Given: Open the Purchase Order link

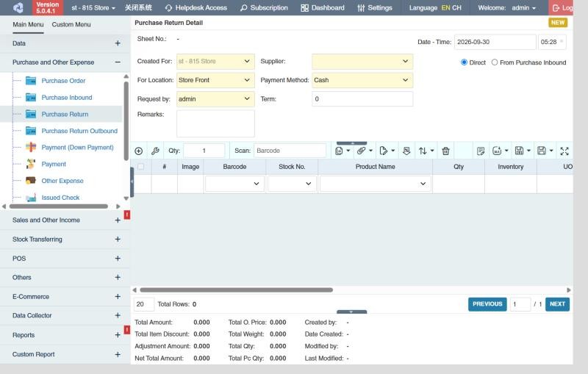Looking at the screenshot, I should click(x=63, y=81).
